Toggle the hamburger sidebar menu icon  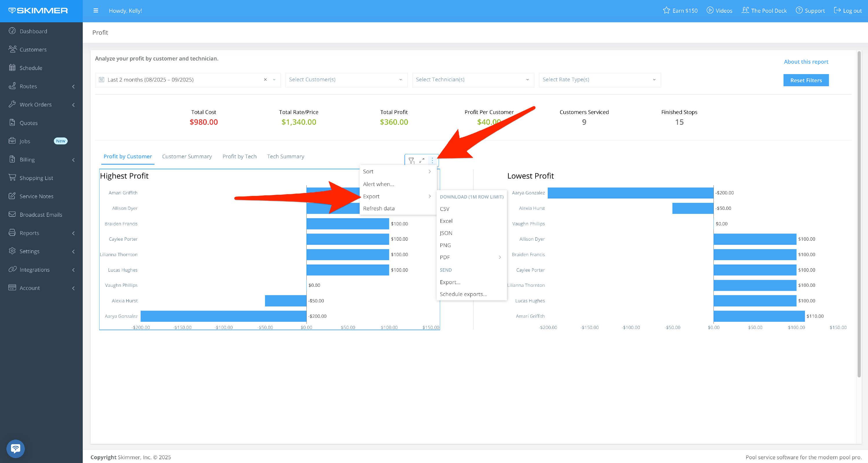point(96,10)
